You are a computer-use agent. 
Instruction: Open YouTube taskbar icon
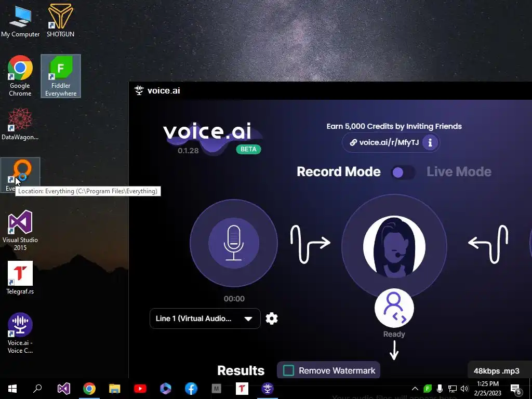click(140, 389)
